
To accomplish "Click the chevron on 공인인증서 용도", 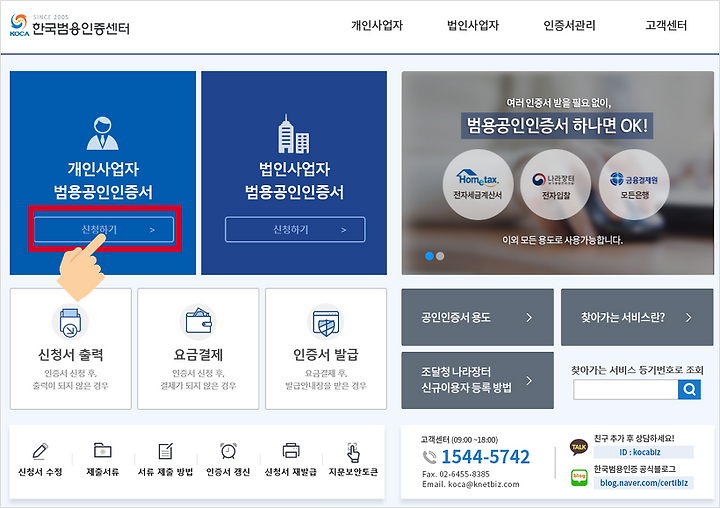I will click(529, 317).
